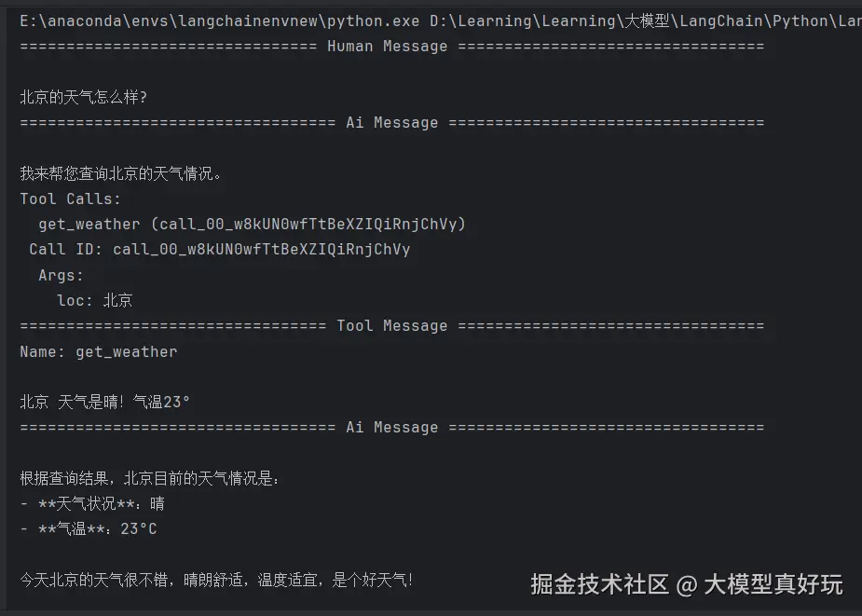The image size is (862, 616).
Task: Click the Call ID line
Action: click(x=220, y=249)
